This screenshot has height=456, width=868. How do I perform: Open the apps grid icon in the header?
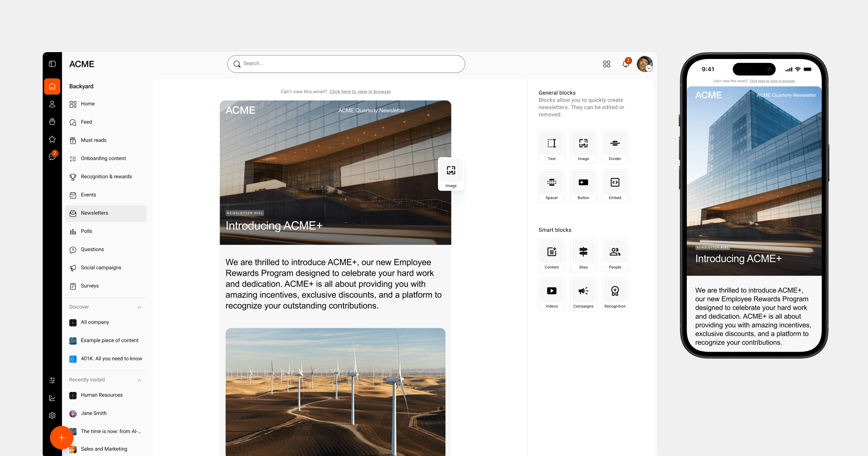tap(607, 64)
